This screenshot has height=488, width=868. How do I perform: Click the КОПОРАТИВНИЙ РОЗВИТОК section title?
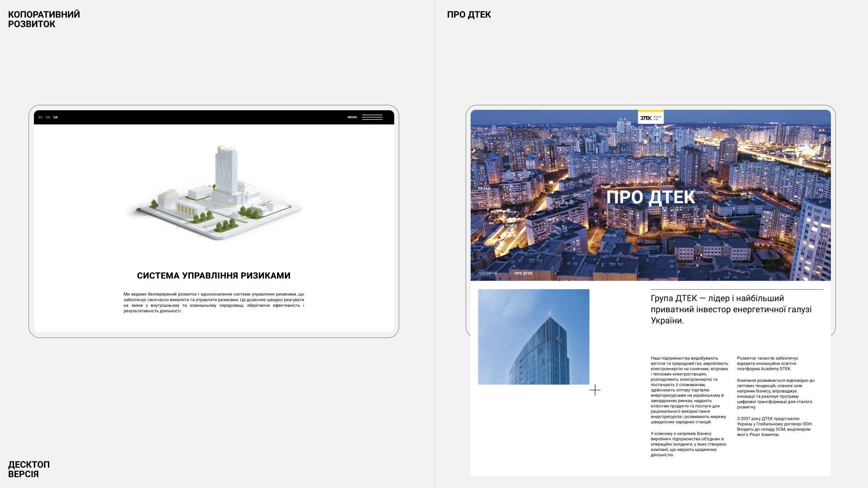(x=44, y=19)
